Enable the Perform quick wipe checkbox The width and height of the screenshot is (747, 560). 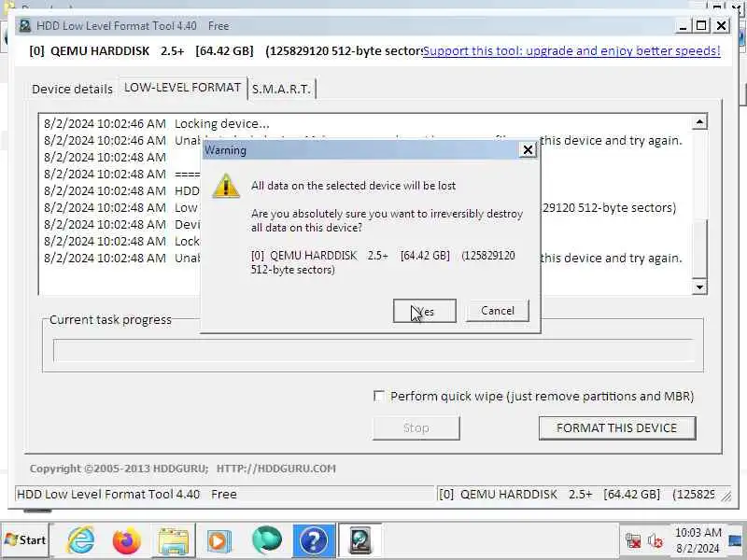(x=379, y=396)
